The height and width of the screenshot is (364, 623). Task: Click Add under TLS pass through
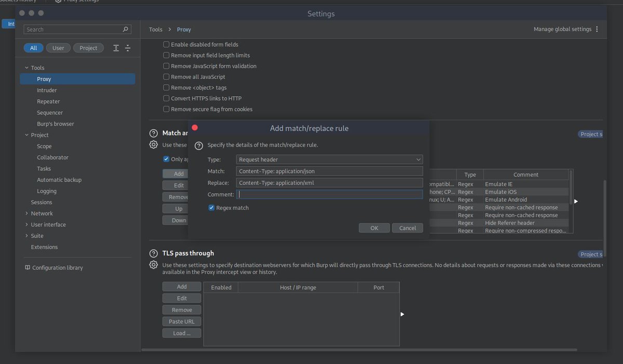pyautogui.click(x=182, y=287)
